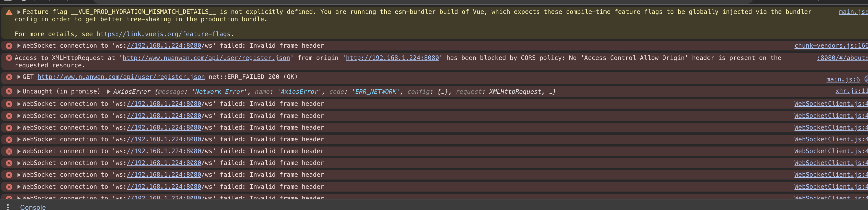The image size is (868, 210).
Task: Click the :8080/#/about source link
Action: (842, 58)
